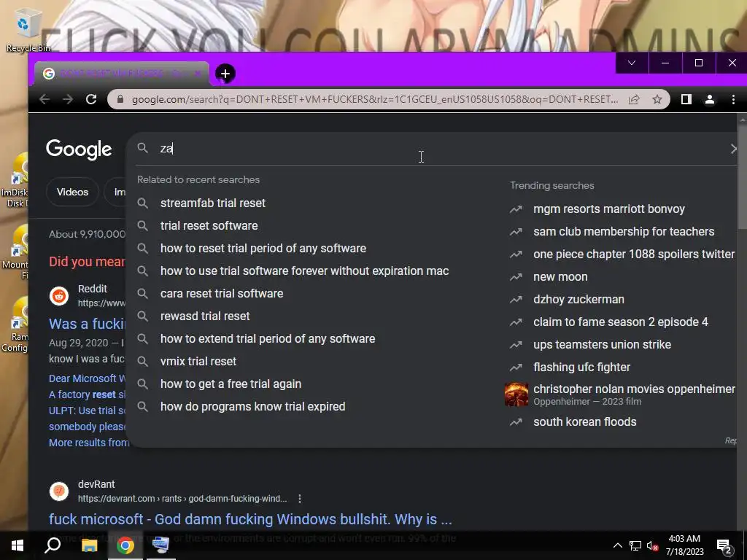Open the Dear Microsoft sublink
Viewport: 747px width, 560px height.
tap(88, 378)
